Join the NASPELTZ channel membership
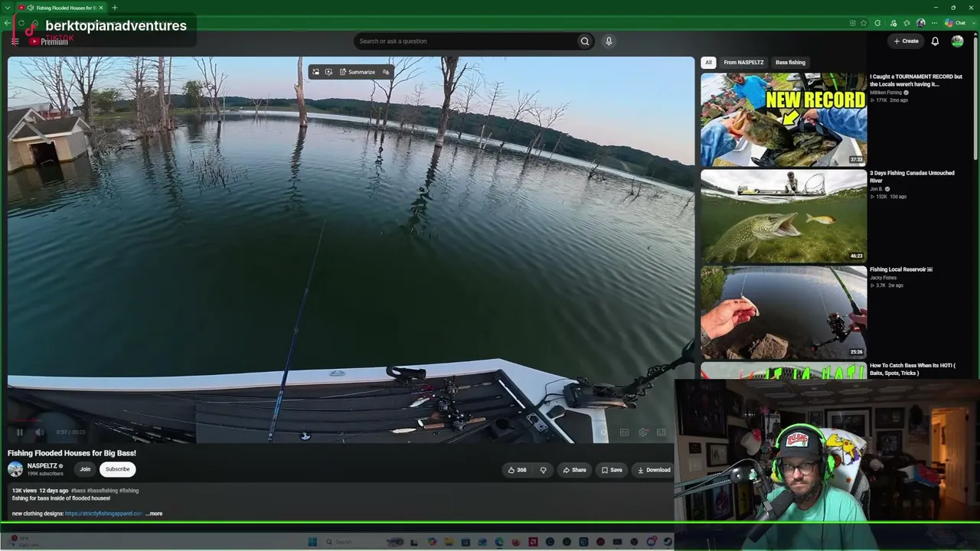This screenshot has width=980, height=551. pyautogui.click(x=85, y=469)
